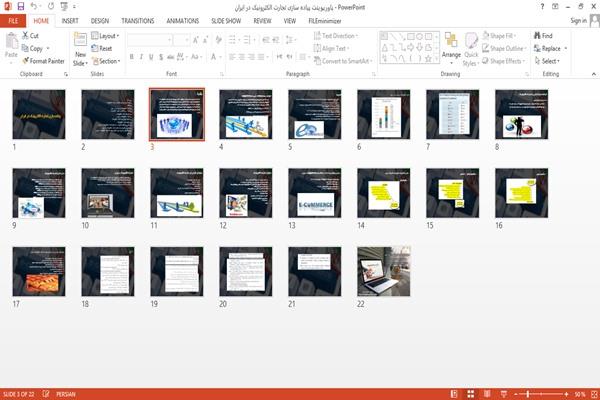Open Shape Fill dropdown
The image size is (600, 400).
click(499, 36)
